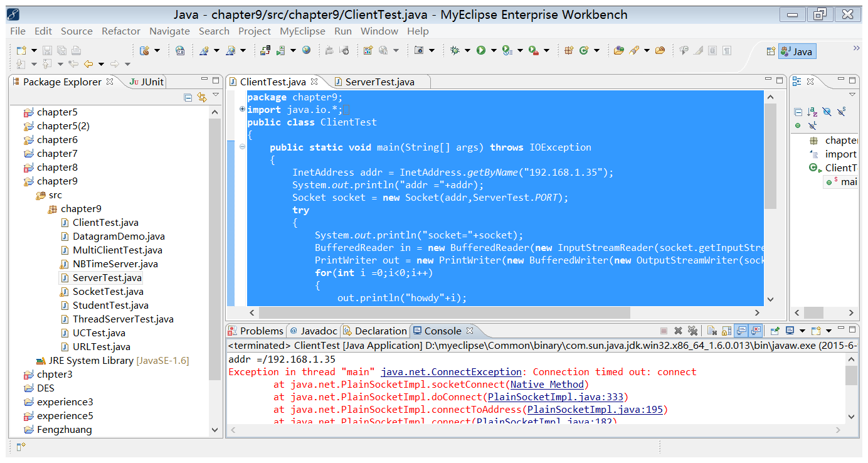Screen dimensions: 868x463
Task: Open PlainSocketImpl.java:195 link
Action: pos(595,410)
